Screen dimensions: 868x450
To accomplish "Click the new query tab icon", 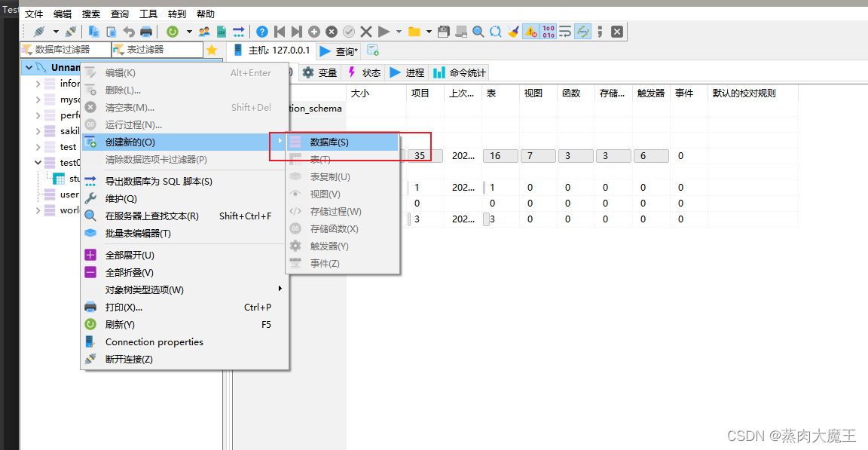I will click(373, 51).
